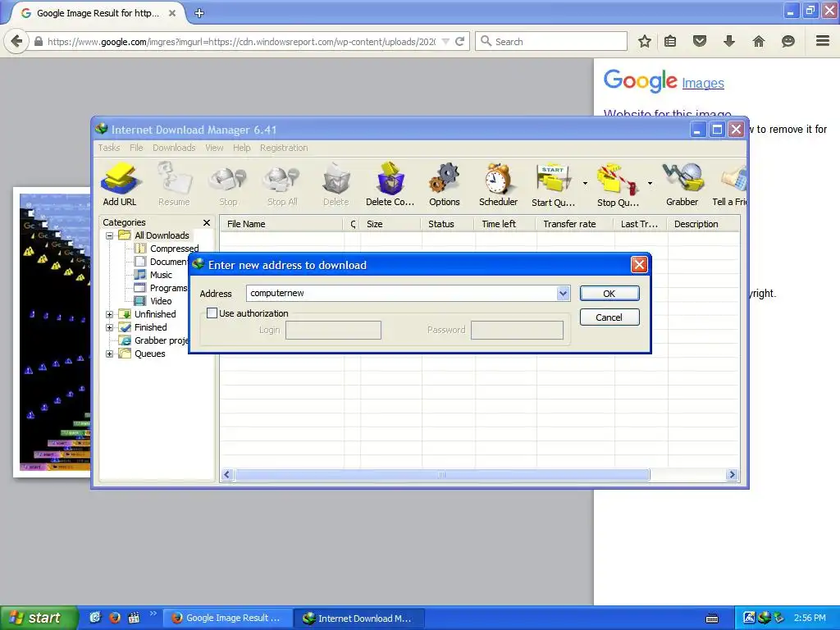Launch Firefox from the quick launch bar
Screen dimensions: 840x630
[x=115, y=618]
